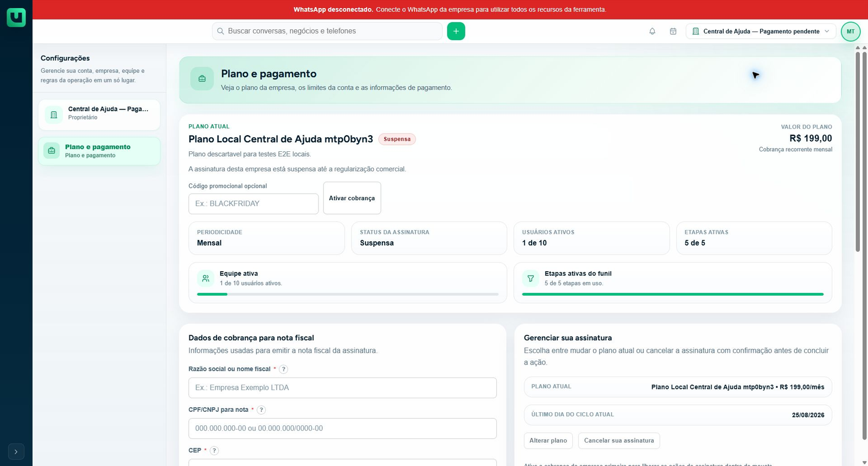Open the Central de Ajuda company dropdown
868x466 pixels.
761,31
